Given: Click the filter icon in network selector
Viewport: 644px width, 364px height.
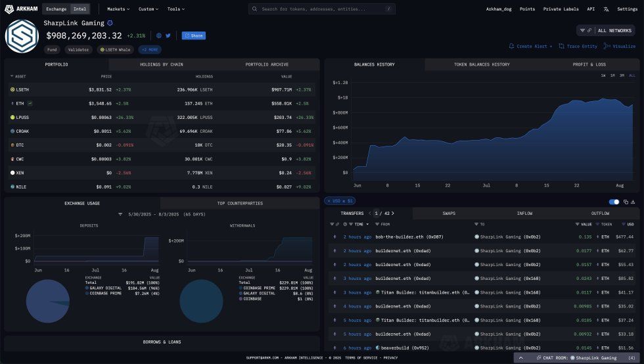Looking at the screenshot, I should tap(582, 30).
